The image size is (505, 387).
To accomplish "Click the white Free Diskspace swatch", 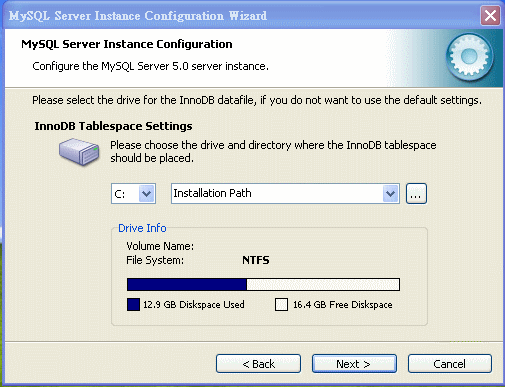I will pyautogui.click(x=281, y=305).
